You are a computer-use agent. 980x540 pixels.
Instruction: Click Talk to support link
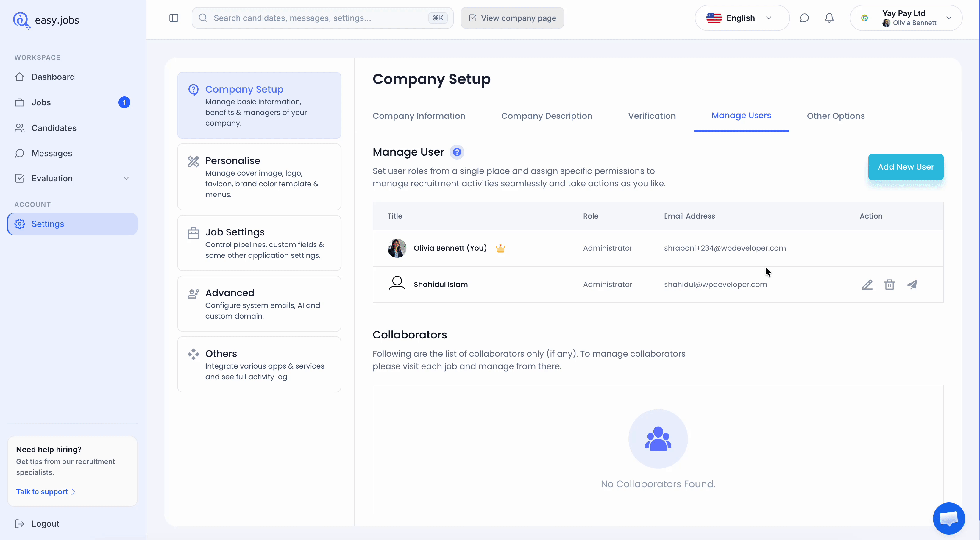(45, 492)
